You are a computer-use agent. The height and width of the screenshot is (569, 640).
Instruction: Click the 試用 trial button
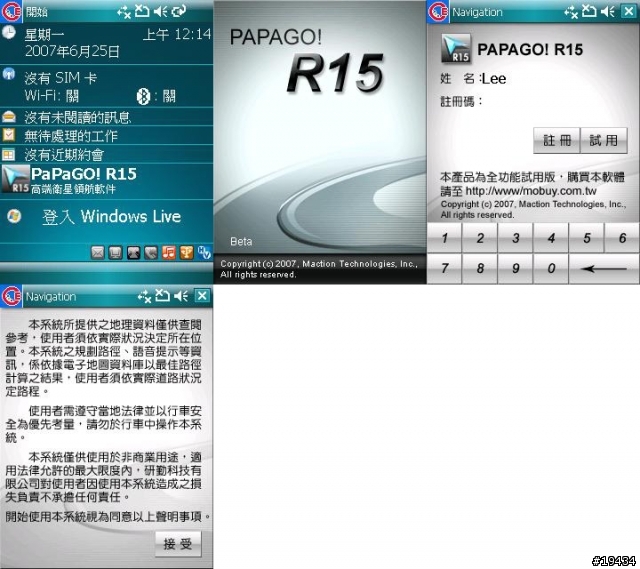click(603, 141)
